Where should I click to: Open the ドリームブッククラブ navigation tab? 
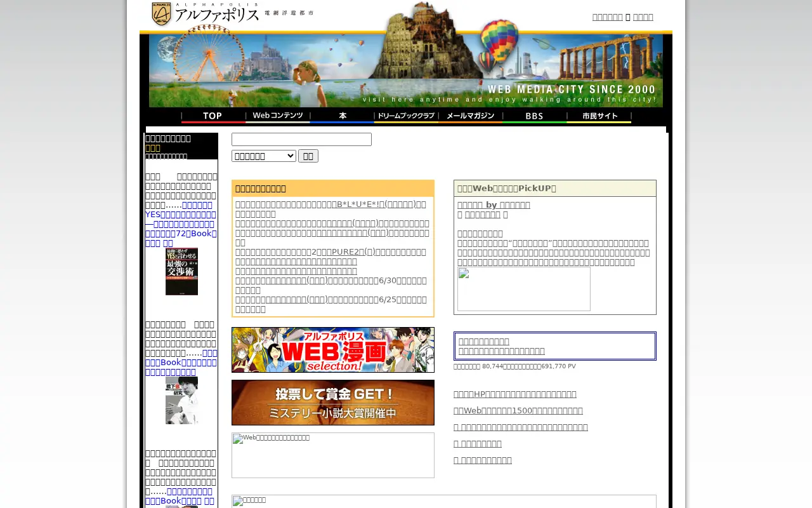tap(406, 117)
